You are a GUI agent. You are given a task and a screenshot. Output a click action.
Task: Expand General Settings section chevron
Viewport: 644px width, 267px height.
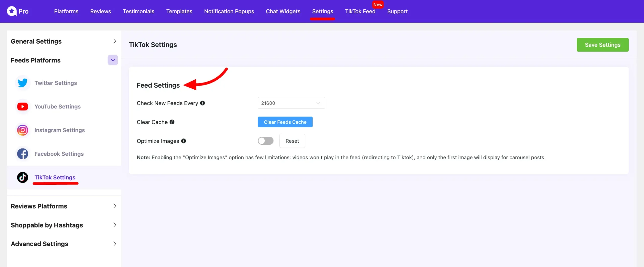click(115, 41)
